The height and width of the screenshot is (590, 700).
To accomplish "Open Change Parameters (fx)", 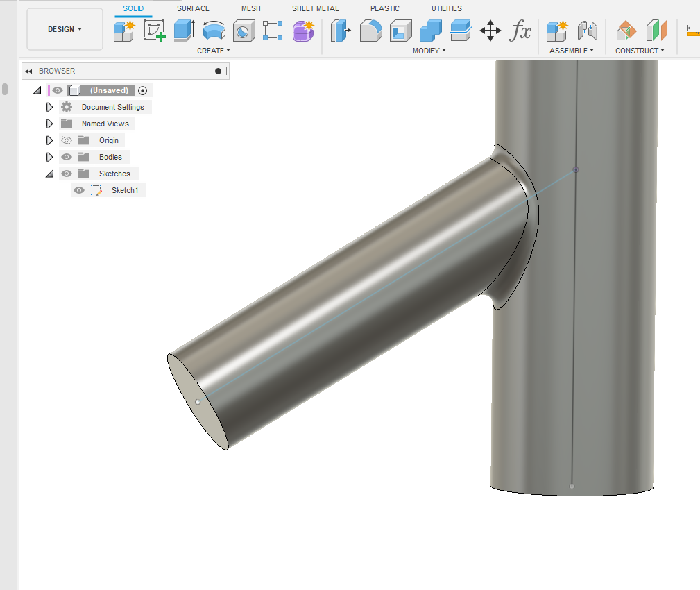I will 520,31.
